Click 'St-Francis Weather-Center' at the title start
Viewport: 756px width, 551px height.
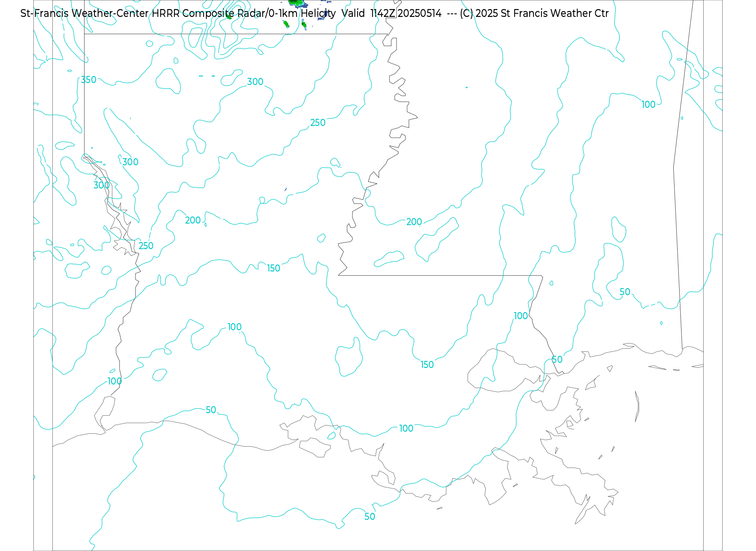[x=85, y=13]
